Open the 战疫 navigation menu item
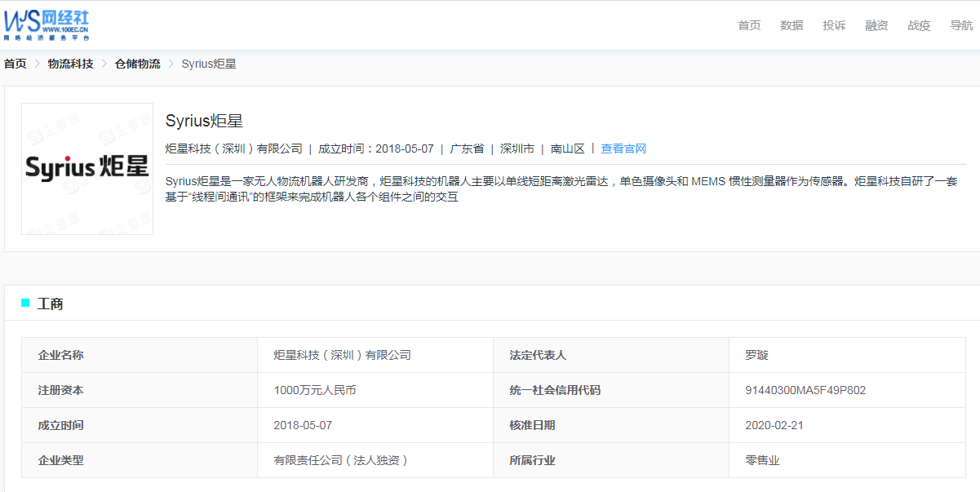 [x=919, y=25]
